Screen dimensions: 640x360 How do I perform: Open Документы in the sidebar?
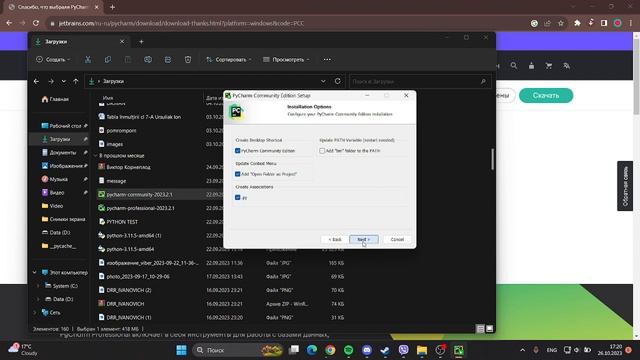coord(59,153)
